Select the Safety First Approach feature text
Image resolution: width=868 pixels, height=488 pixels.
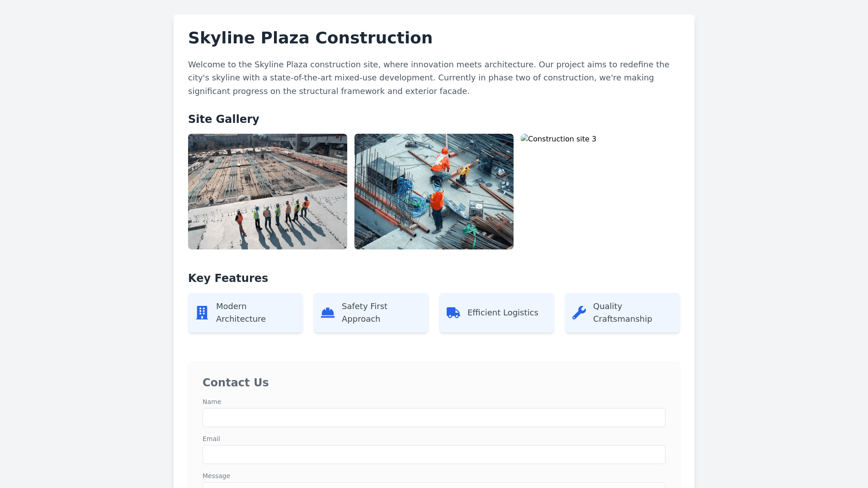(364, 313)
